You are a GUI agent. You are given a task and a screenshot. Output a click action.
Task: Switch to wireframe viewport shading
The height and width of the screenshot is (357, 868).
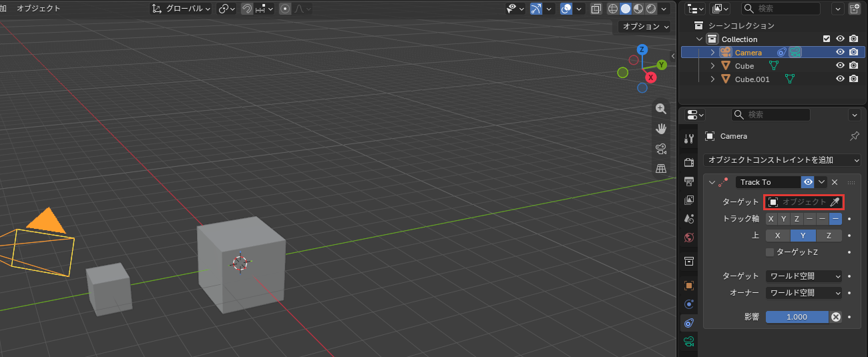pos(613,9)
